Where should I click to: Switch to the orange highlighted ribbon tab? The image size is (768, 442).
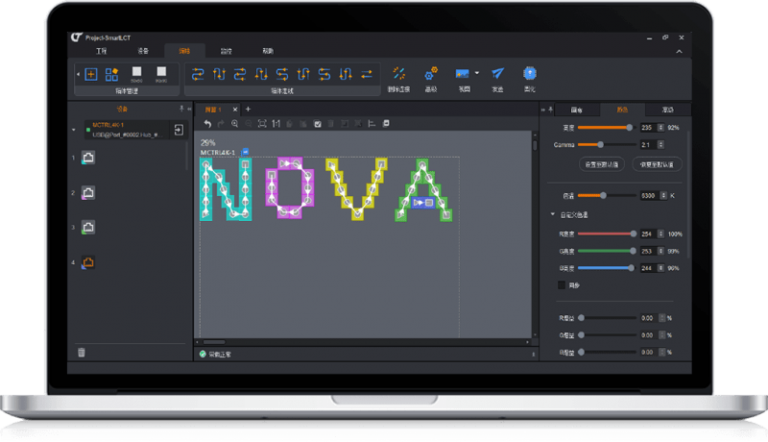tap(185, 49)
